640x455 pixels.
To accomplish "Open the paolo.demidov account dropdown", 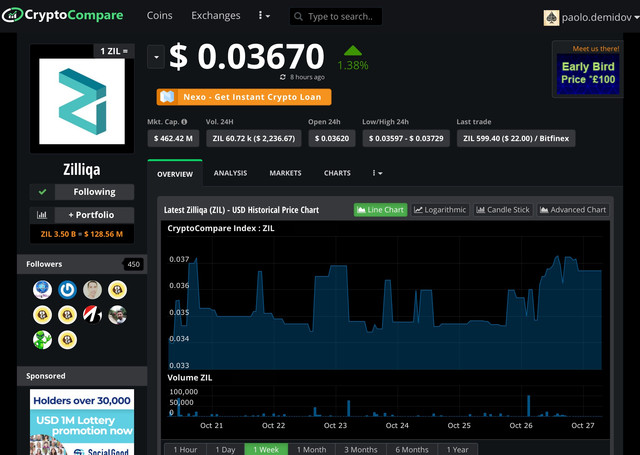I will point(636,18).
